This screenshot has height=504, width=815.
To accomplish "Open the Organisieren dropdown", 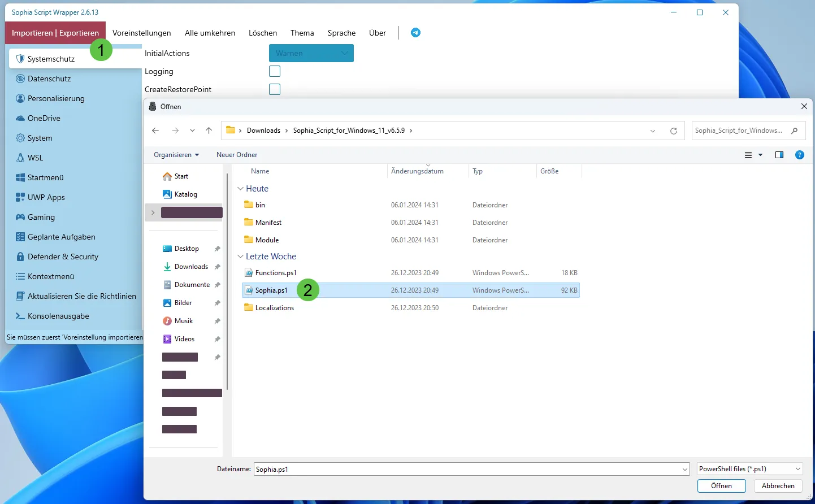I will [176, 155].
